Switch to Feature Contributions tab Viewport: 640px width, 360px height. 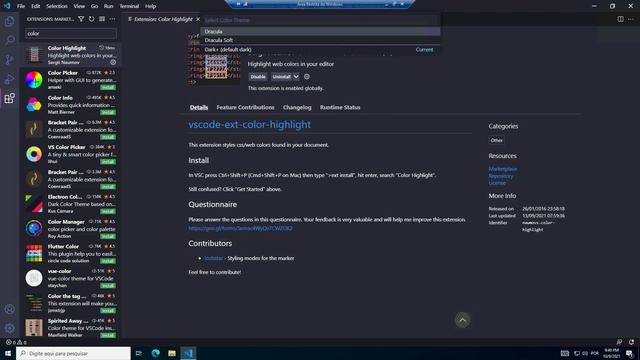(x=245, y=107)
